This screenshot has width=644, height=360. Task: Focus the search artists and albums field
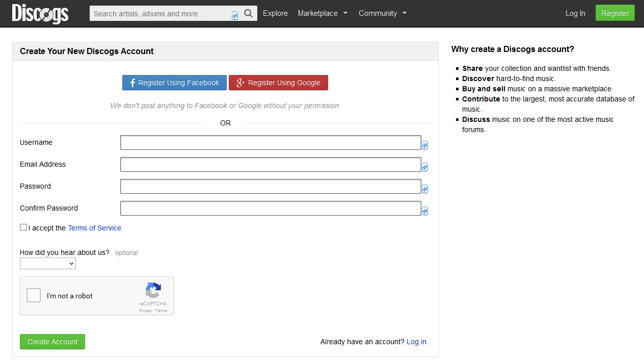[x=166, y=14]
